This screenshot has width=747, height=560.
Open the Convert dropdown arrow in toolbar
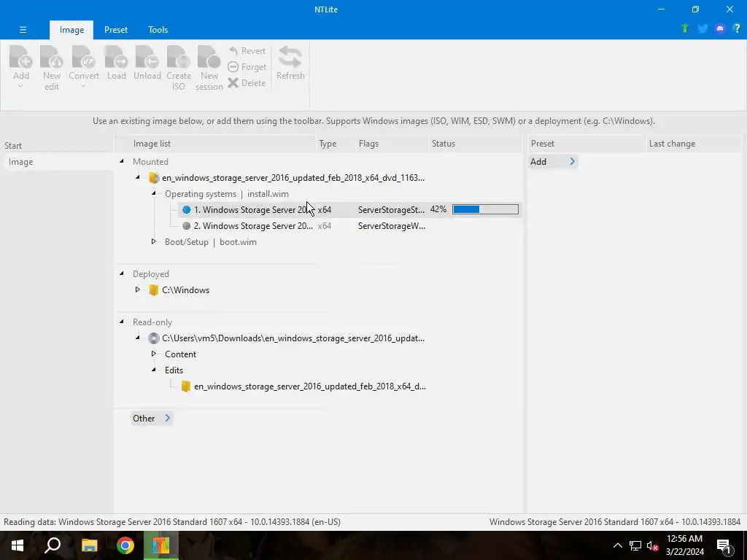(83, 86)
